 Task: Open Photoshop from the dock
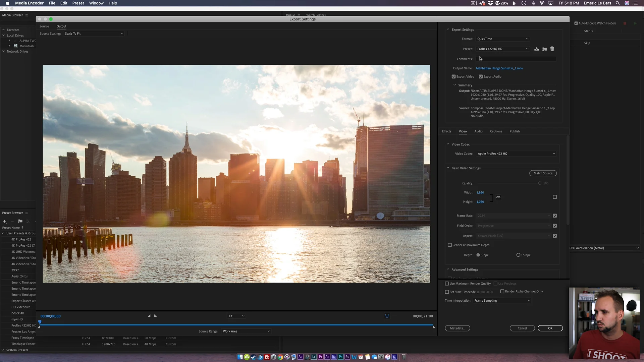pos(341,357)
